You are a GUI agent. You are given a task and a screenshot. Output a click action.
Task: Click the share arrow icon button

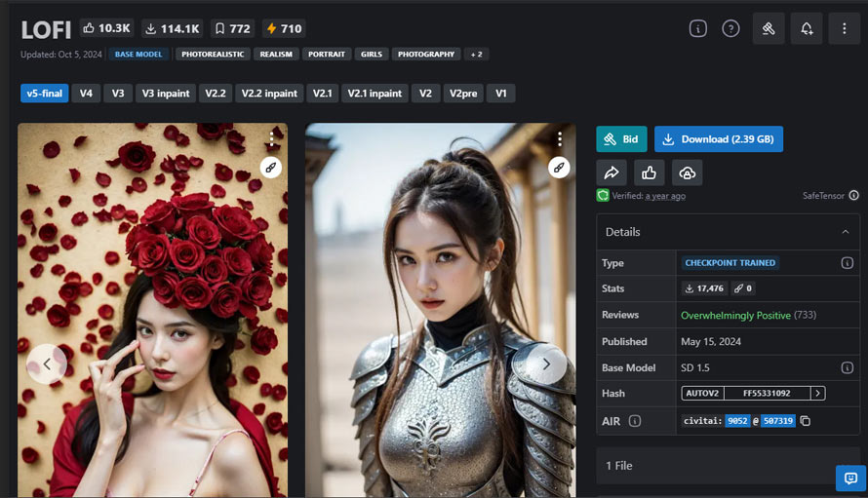point(612,172)
